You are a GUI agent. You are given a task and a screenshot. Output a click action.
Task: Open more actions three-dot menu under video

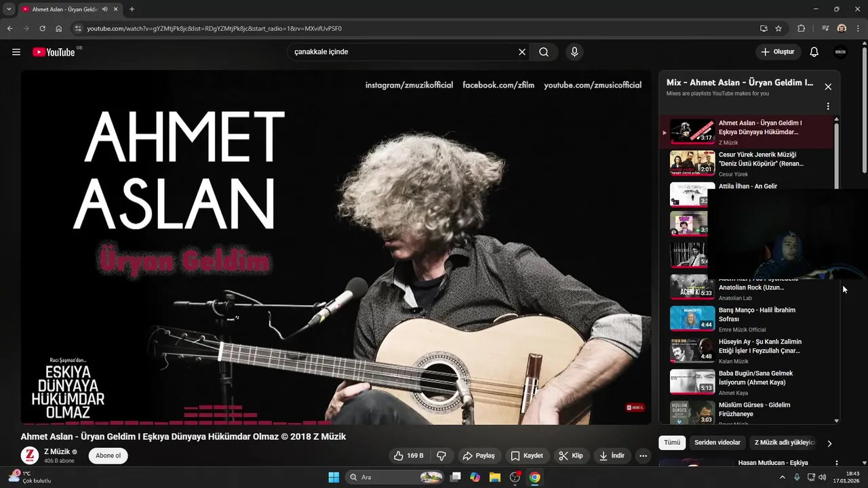[644, 456]
